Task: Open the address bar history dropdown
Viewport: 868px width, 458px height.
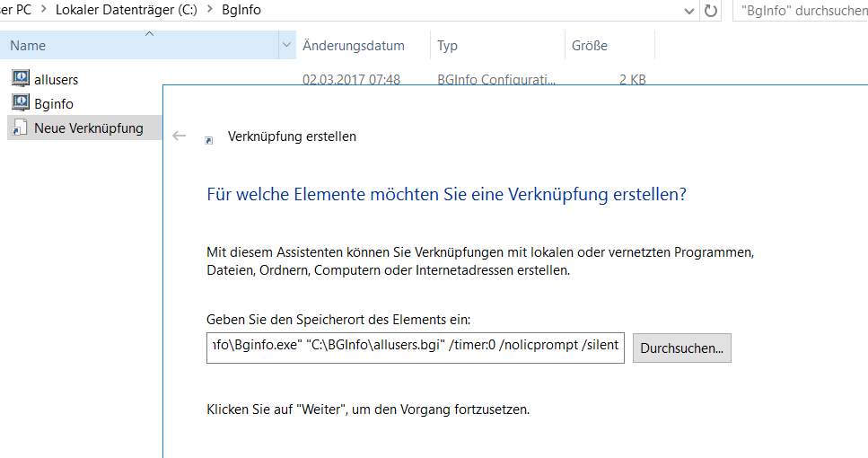Action: click(688, 11)
